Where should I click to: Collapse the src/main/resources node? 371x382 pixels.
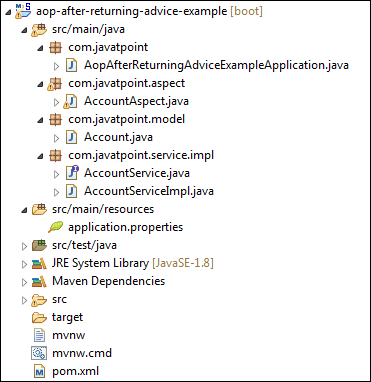[24, 210]
